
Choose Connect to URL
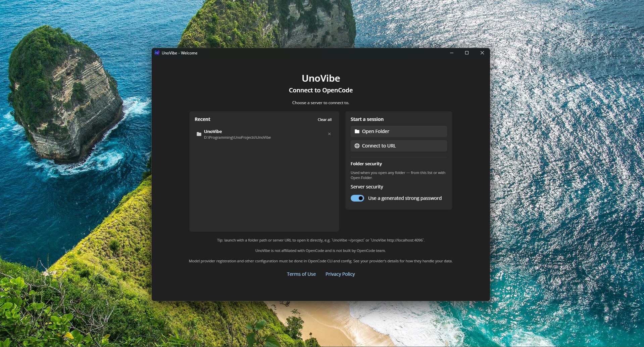tap(399, 146)
